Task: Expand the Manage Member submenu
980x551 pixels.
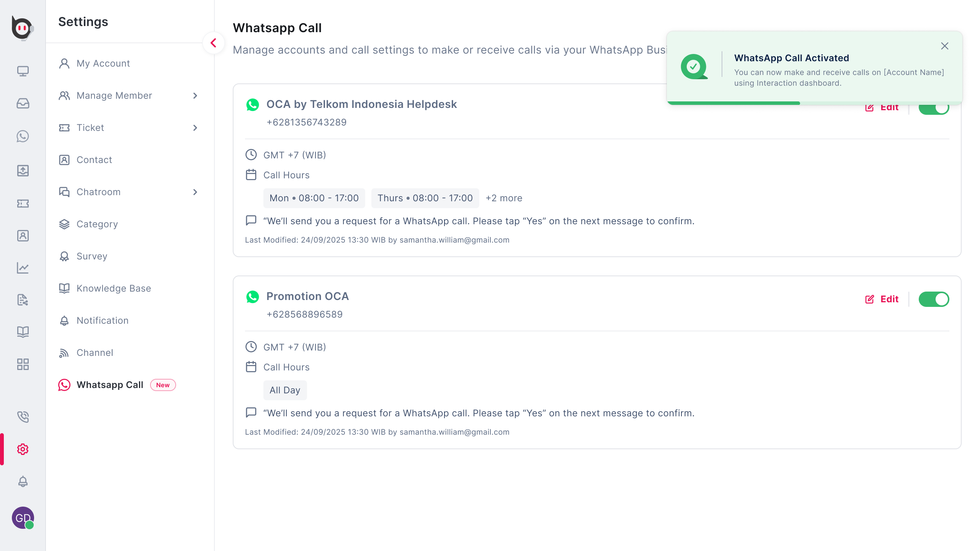Action: (x=195, y=96)
